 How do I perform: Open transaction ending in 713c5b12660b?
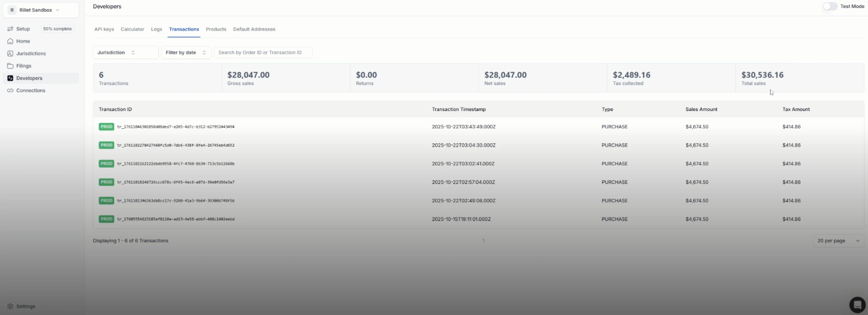point(176,164)
